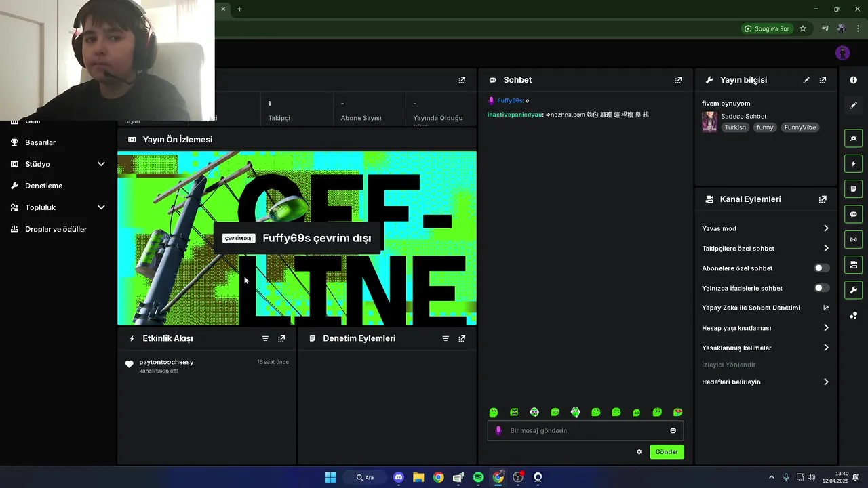Click the FunnyVibe stream tag

pos(800,127)
